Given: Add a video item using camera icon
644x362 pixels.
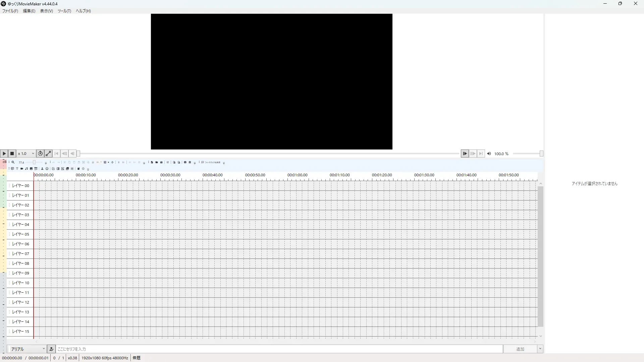Looking at the screenshot, I should [22, 169].
